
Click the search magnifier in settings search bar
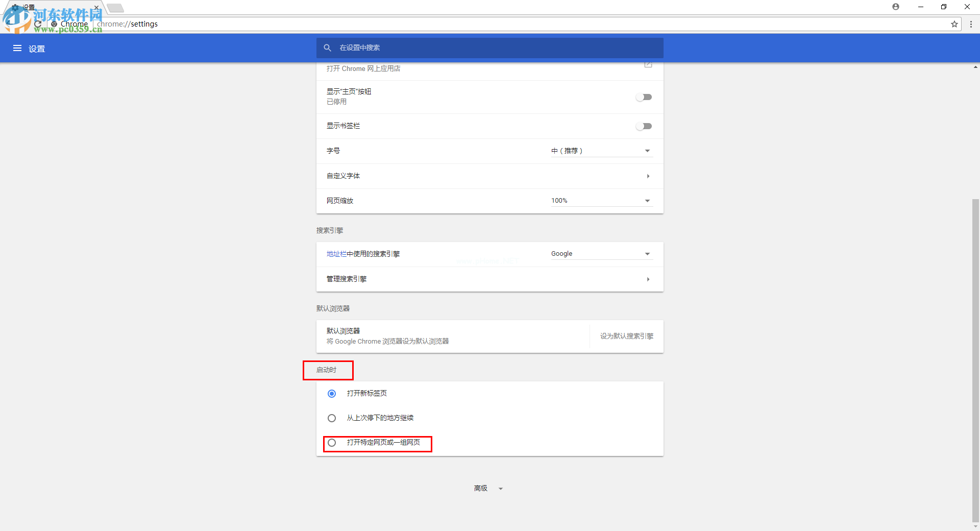[x=327, y=47]
